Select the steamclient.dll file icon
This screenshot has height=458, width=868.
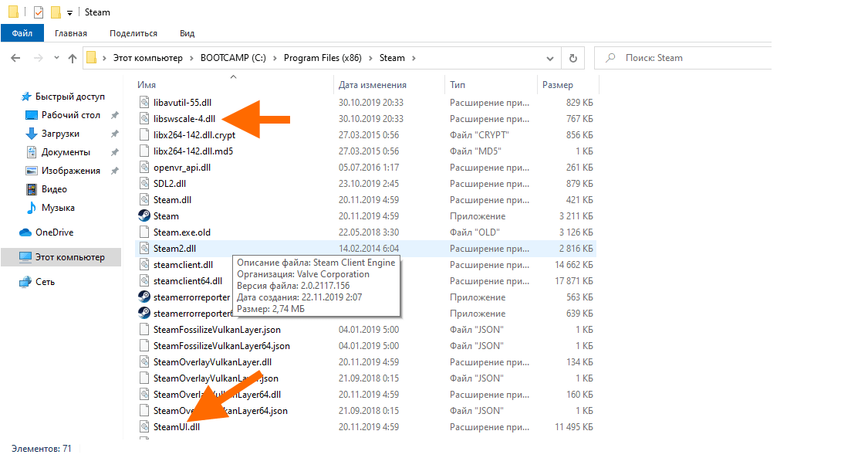point(144,265)
